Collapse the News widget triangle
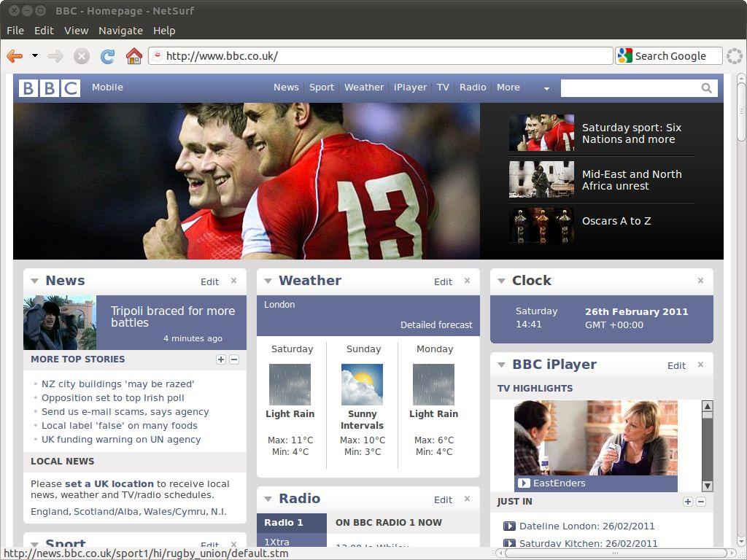Screen dimensions: 747x560 pyautogui.click(x=35, y=281)
